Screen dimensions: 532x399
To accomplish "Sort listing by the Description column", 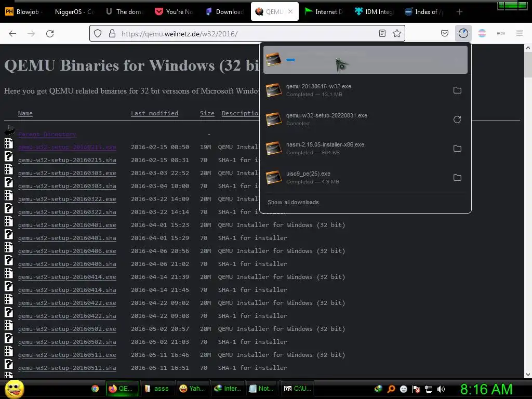I will (x=240, y=113).
